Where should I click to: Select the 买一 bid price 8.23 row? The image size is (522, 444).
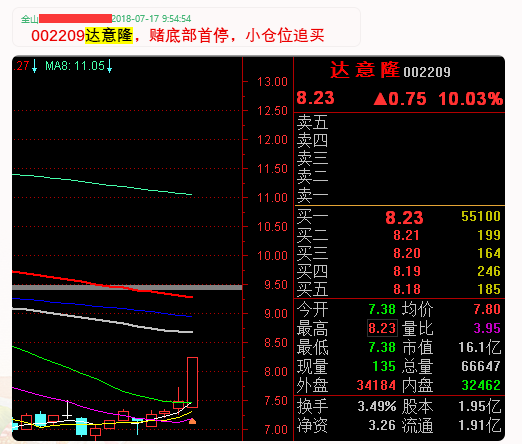[399, 217]
